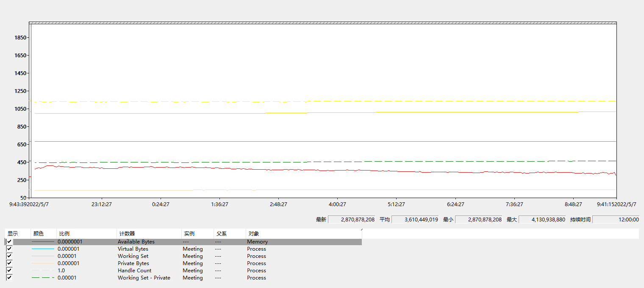Click the Available Bytes line color swatch

point(43,242)
